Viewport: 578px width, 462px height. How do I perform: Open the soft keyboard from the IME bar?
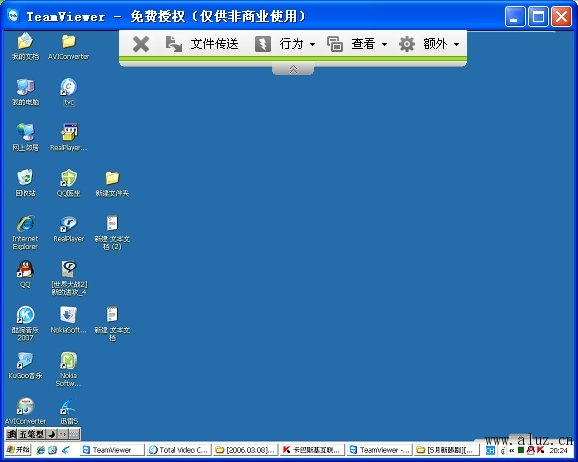[x=74, y=434]
